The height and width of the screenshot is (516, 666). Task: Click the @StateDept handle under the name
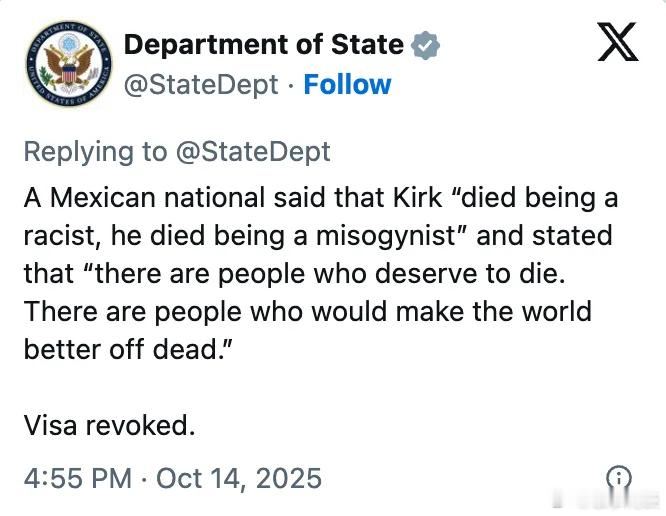tap(200, 85)
